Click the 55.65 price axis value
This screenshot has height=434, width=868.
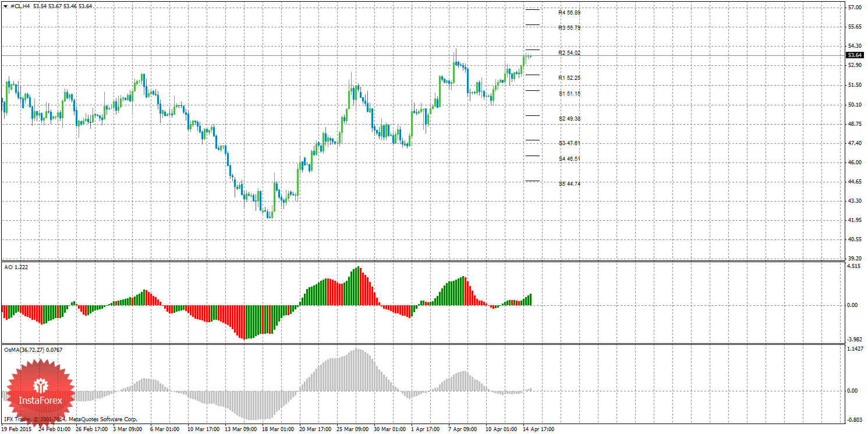(855, 27)
